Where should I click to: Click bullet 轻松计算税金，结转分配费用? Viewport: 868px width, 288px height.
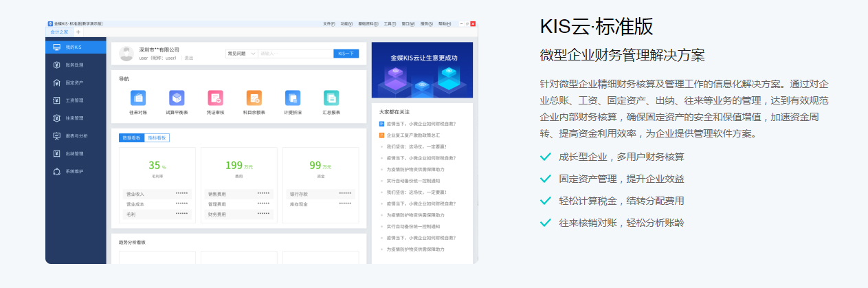(621, 201)
